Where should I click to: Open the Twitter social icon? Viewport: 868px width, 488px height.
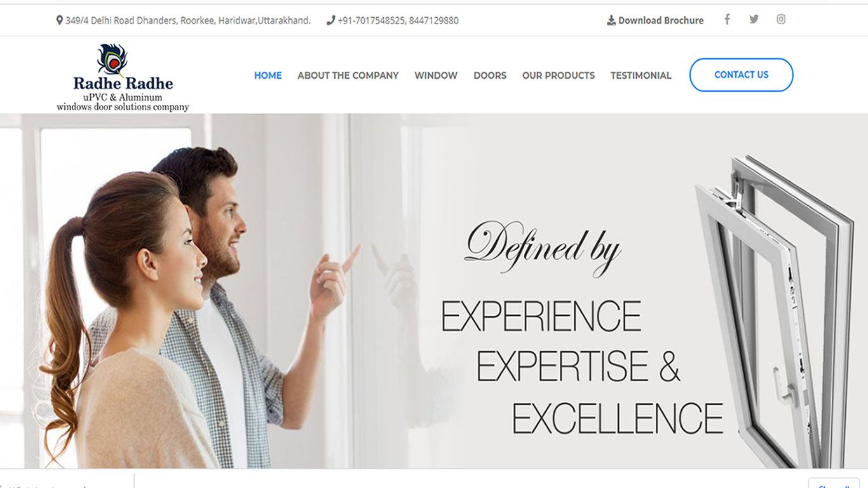(754, 20)
